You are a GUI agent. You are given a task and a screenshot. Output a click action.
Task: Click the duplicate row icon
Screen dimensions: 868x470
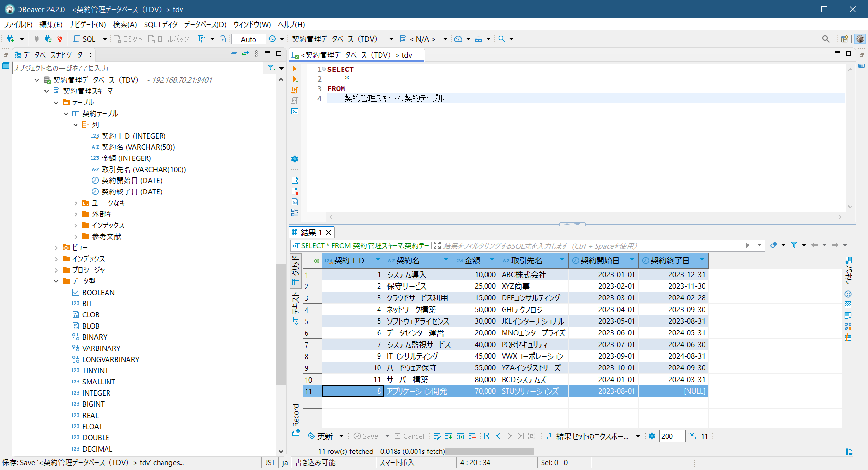[460, 436]
